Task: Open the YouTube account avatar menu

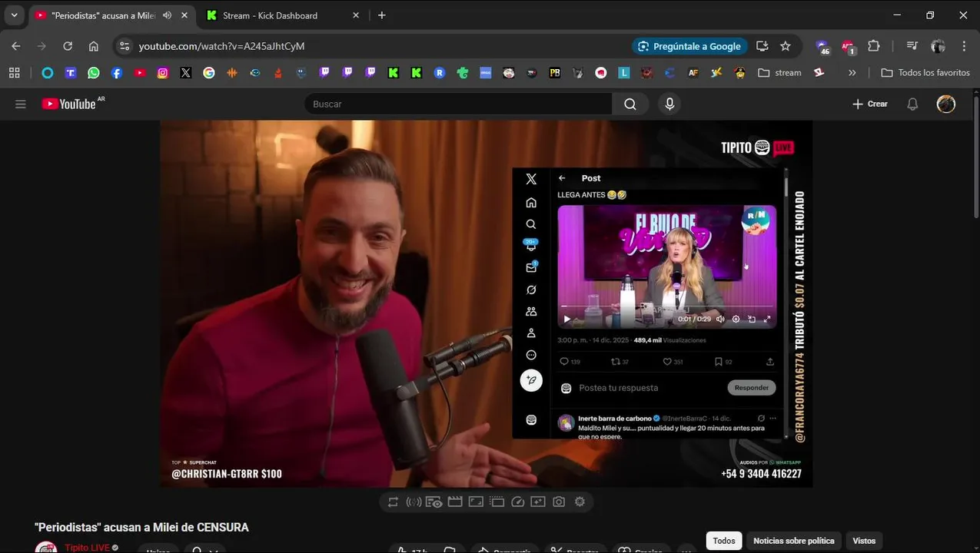Action: [946, 104]
